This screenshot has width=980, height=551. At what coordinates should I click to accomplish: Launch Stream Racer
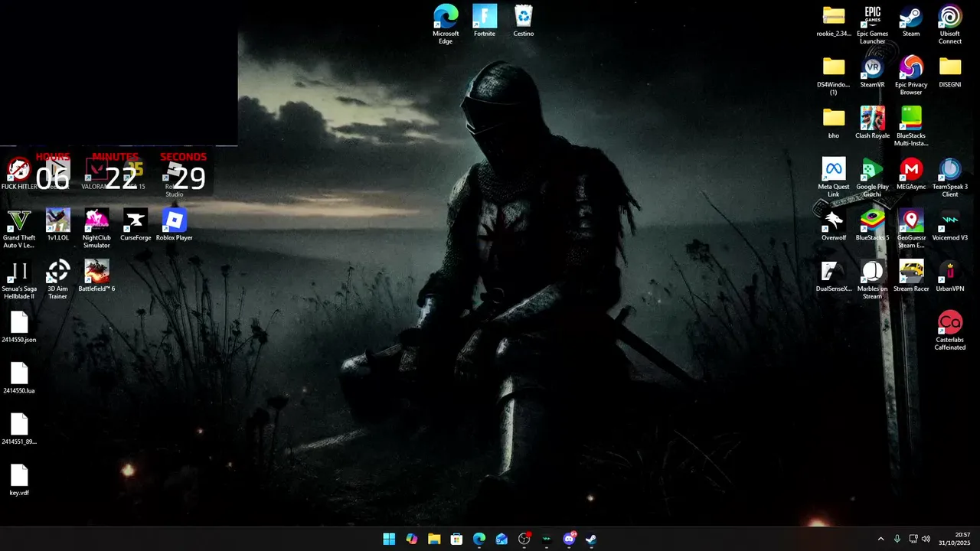pyautogui.click(x=911, y=277)
